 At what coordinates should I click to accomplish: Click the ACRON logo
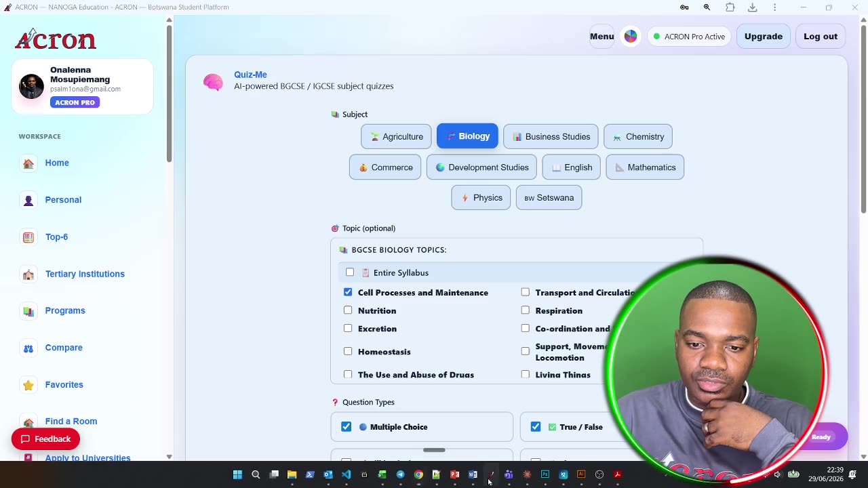(56, 39)
